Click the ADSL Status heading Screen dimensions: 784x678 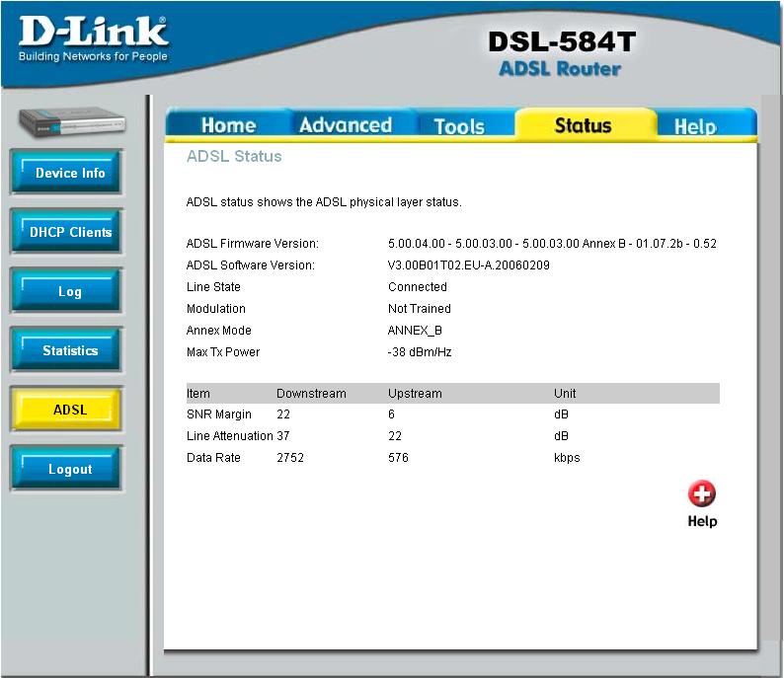coord(234,156)
